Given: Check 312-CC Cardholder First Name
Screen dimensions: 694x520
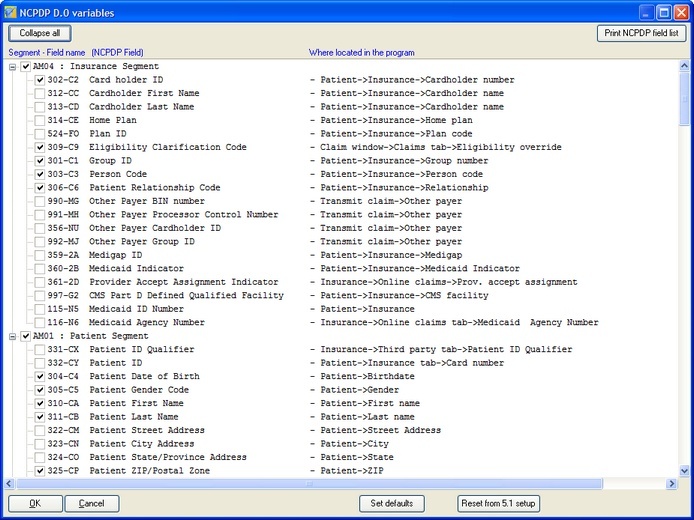Looking at the screenshot, I should tap(40, 93).
